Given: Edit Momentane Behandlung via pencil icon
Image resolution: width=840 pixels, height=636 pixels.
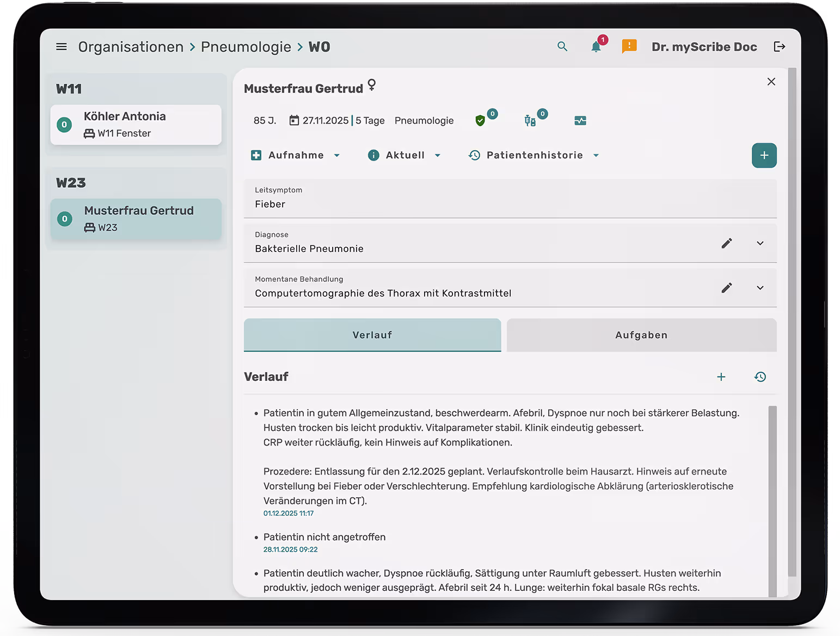Looking at the screenshot, I should (727, 288).
